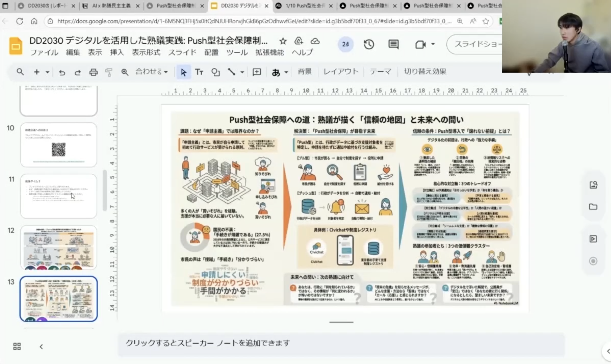Open the shape insert tool

point(216,72)
